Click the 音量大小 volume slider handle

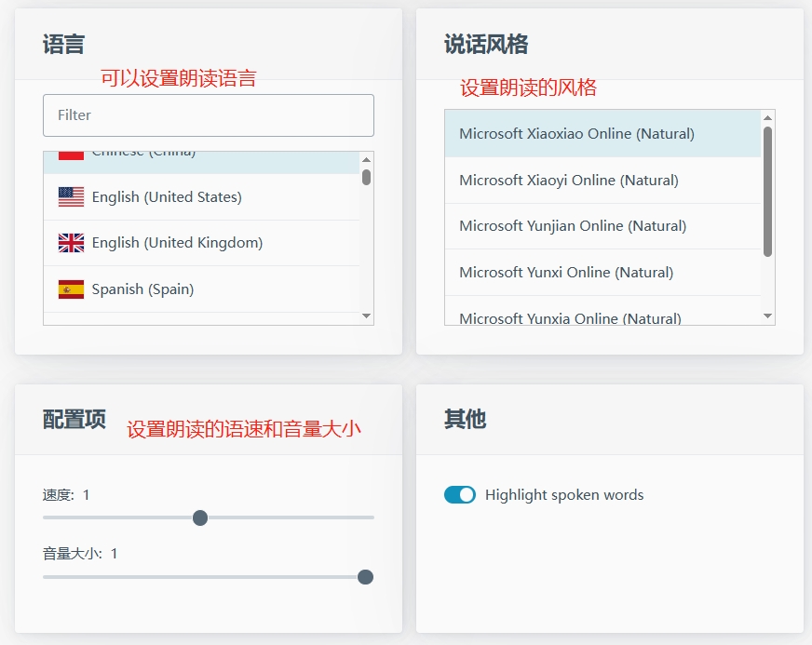pos(366,577)
